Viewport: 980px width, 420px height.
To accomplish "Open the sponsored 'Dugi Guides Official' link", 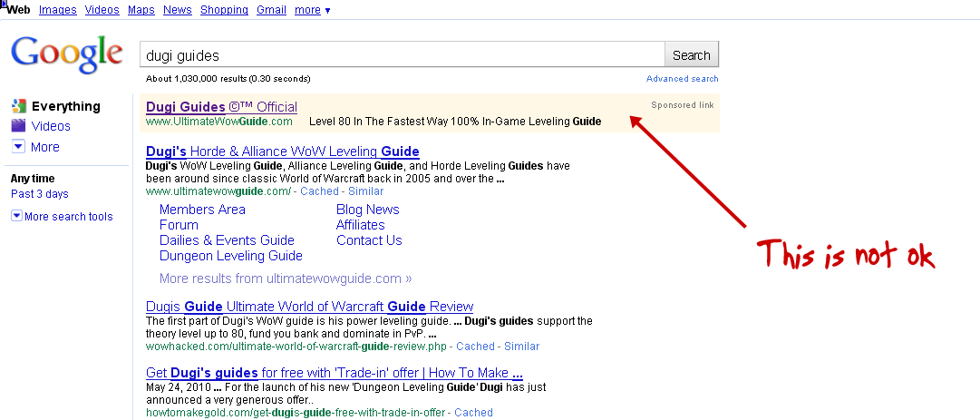I will tap(222, 107).
